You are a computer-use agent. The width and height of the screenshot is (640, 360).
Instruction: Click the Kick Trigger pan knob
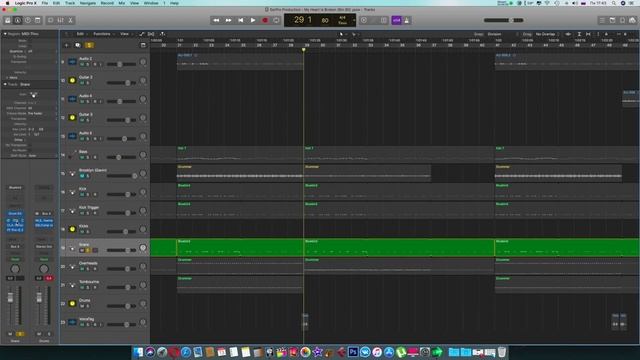coord(143,211)
